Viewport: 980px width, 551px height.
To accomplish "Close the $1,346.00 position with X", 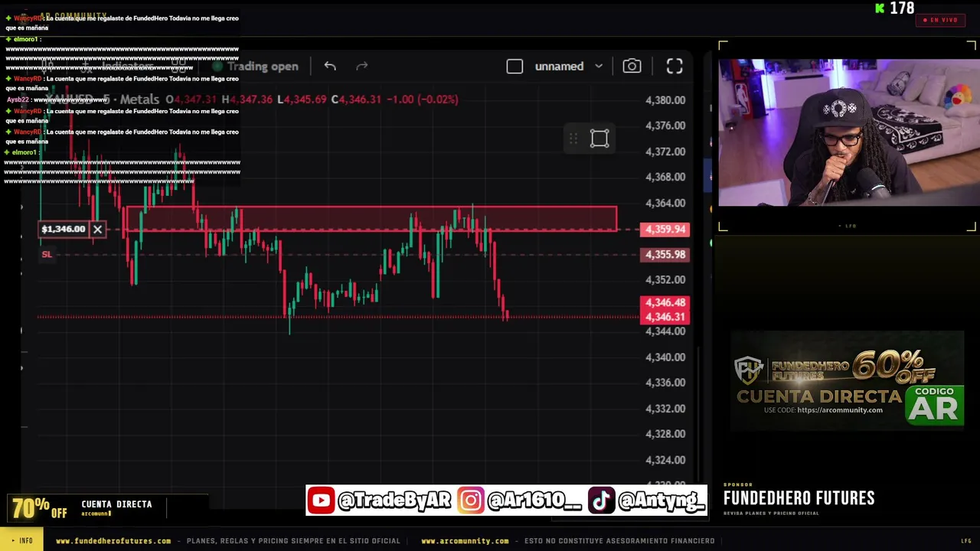I will click(x=97, y=229).
